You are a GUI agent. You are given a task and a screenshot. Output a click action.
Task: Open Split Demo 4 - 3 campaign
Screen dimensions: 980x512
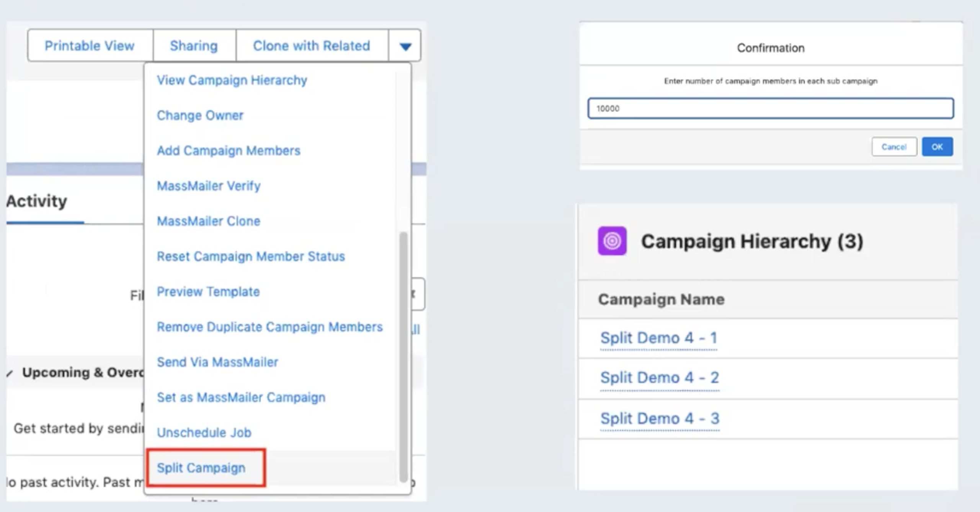coord(660,418)
